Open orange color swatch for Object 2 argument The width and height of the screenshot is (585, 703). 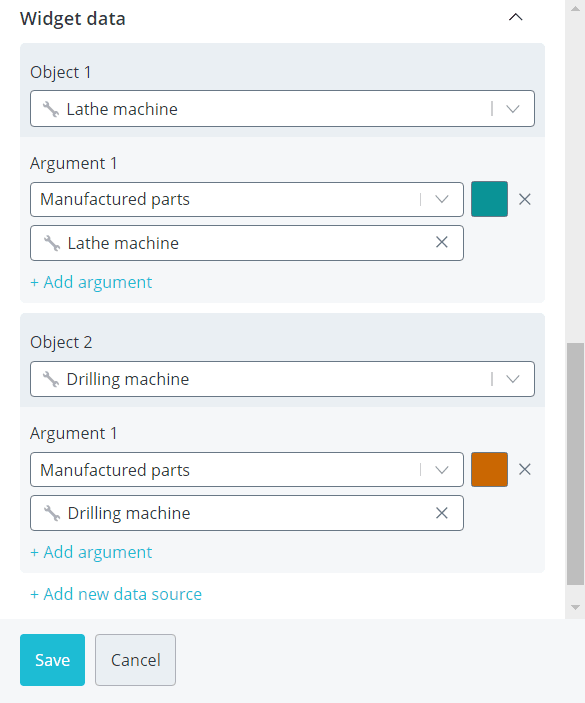[x=489, y=469]
